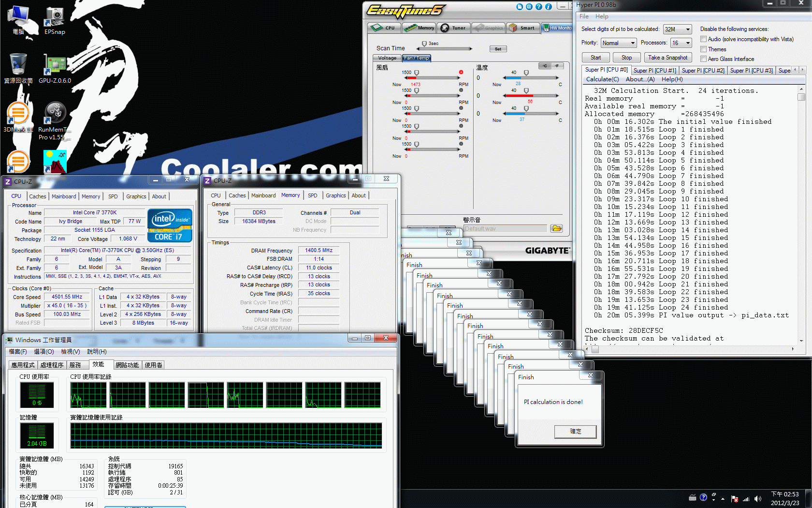Click the 確定 button in PI dialog
The height and width of the screenshot is (508, 812).
tap(575, 432)
